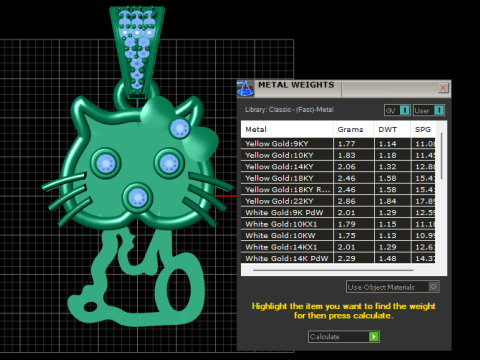The height and width of the screenshot is (360, 480).
Task: Click grams value 1.77 for 9KY
Action: pyautogui.click(x=347, y=144)
